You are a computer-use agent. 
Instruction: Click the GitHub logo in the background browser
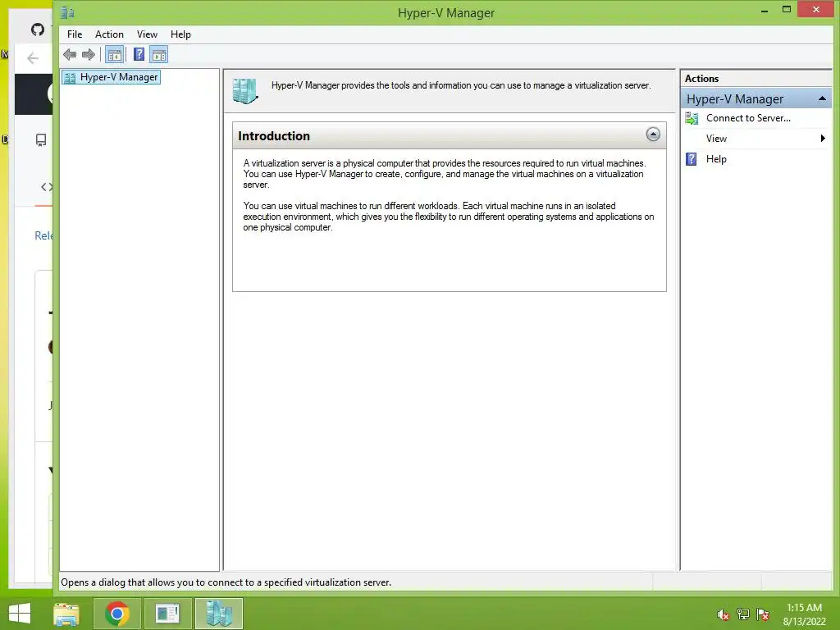[38, 29]
